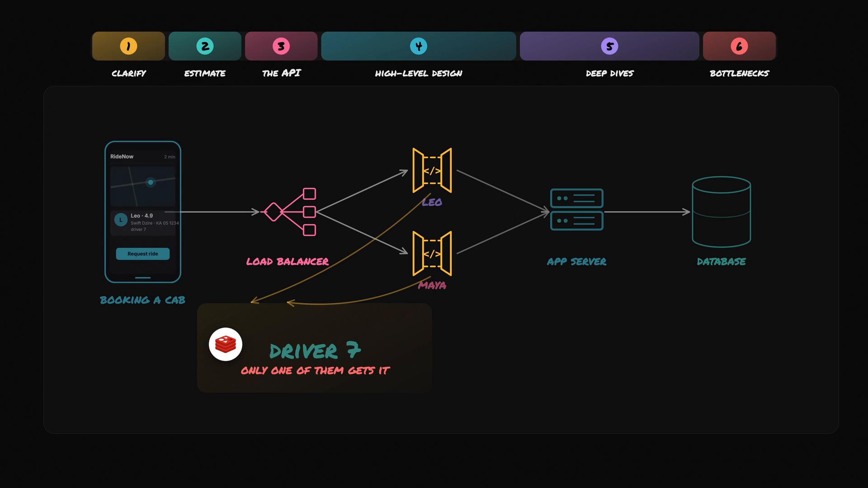Click the '2 min' ETA text

[x=170, y=157]
